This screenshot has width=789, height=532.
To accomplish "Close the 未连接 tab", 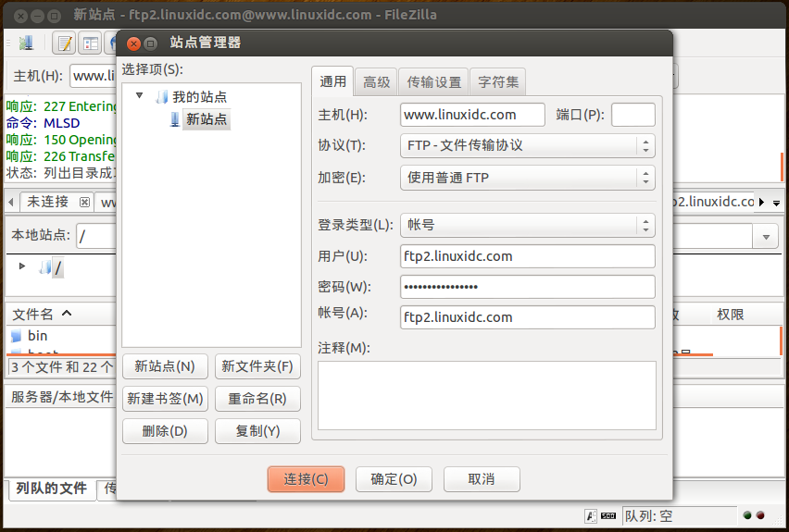I will click(x=84, y=202).
